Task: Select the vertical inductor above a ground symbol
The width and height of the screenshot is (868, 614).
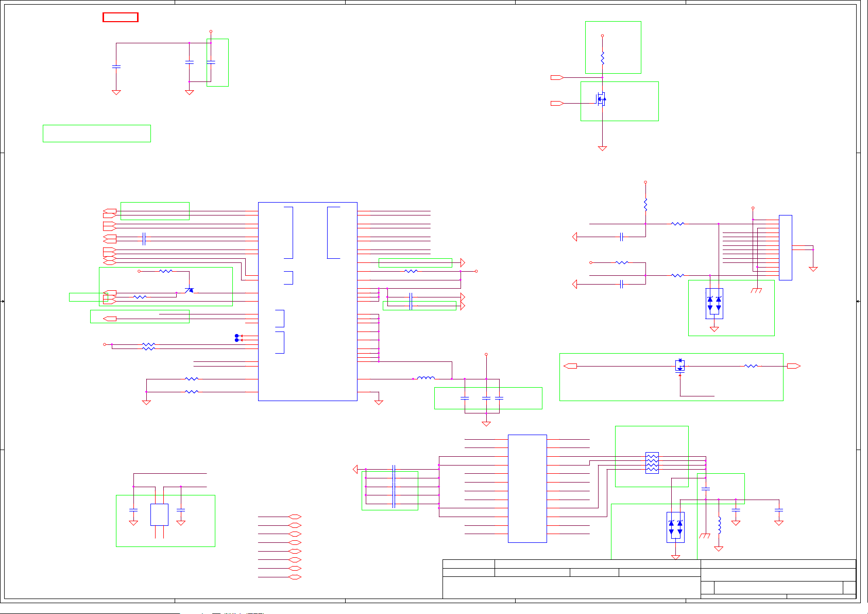Action: coord(719,525)
